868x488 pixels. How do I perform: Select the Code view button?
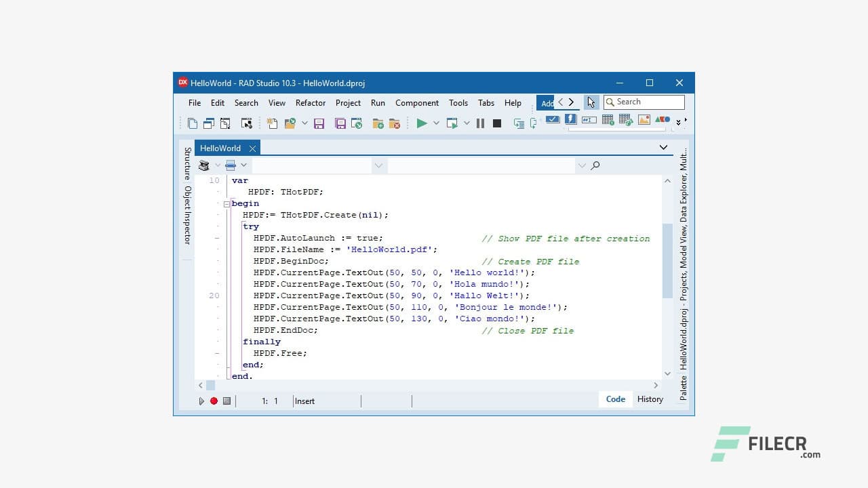[x=614, y=399]
